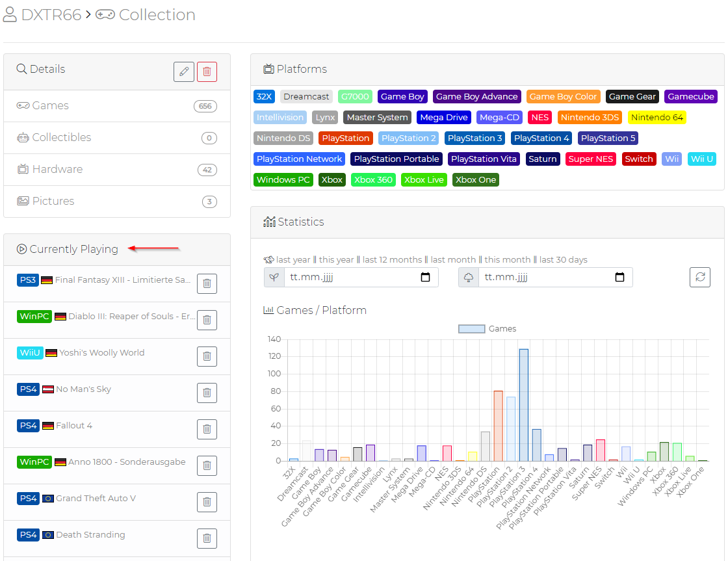Open the Pictures section
This screenshot has width=728, height=561.
(117, 202)
